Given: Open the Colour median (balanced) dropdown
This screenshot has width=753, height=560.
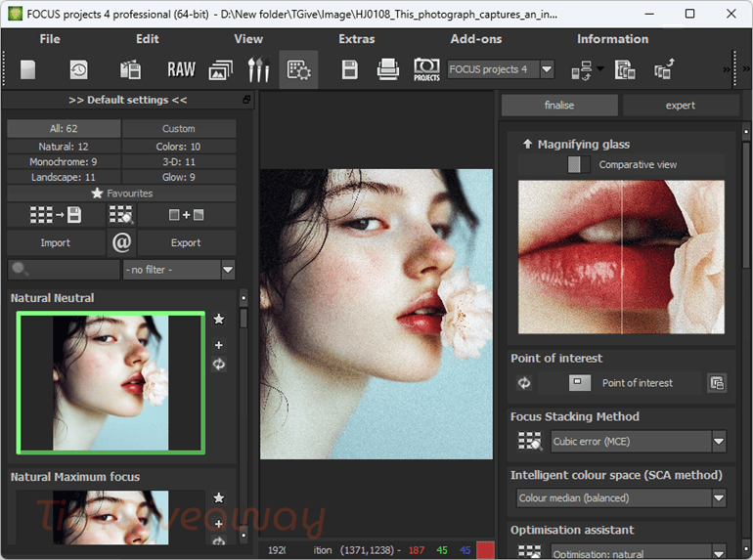Looking at the screenshot, I should [x=621, y=498].
